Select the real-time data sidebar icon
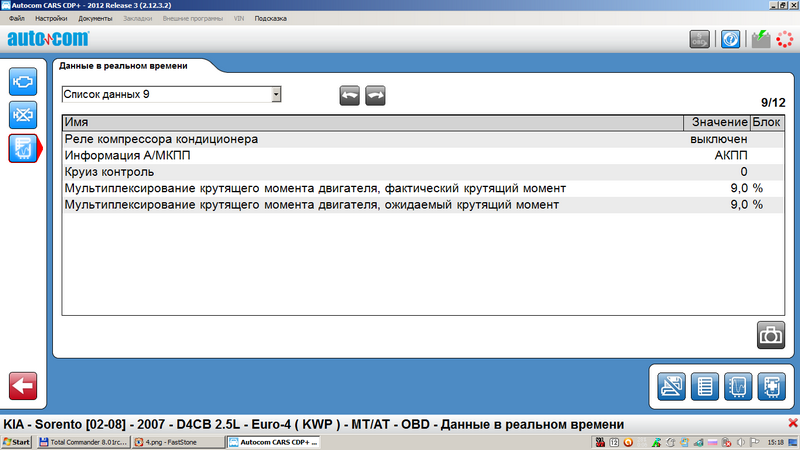 click(23, 148)
